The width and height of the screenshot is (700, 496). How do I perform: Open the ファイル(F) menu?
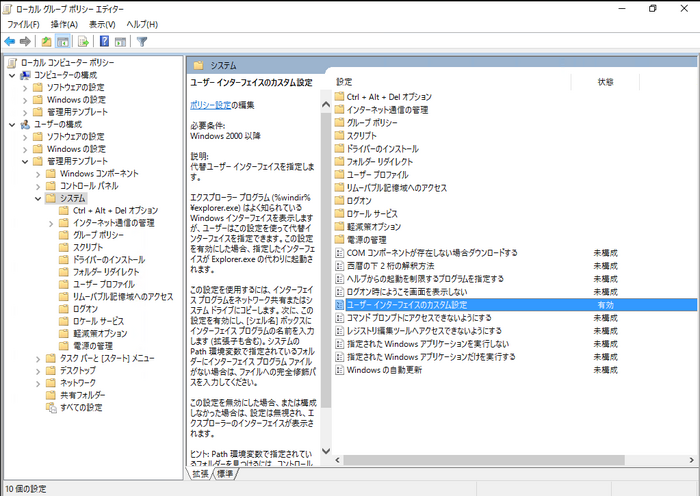pos(23,24)
